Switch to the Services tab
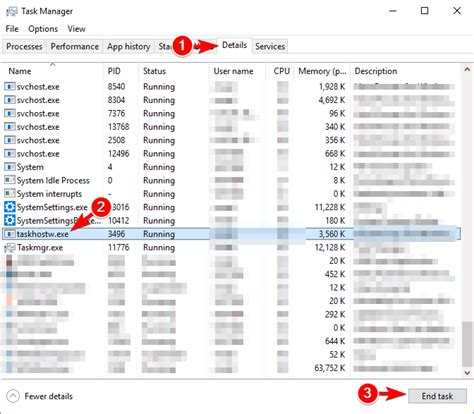Image resolution: width=474 pixels, height=414 pixels. (x=270, y=46)
